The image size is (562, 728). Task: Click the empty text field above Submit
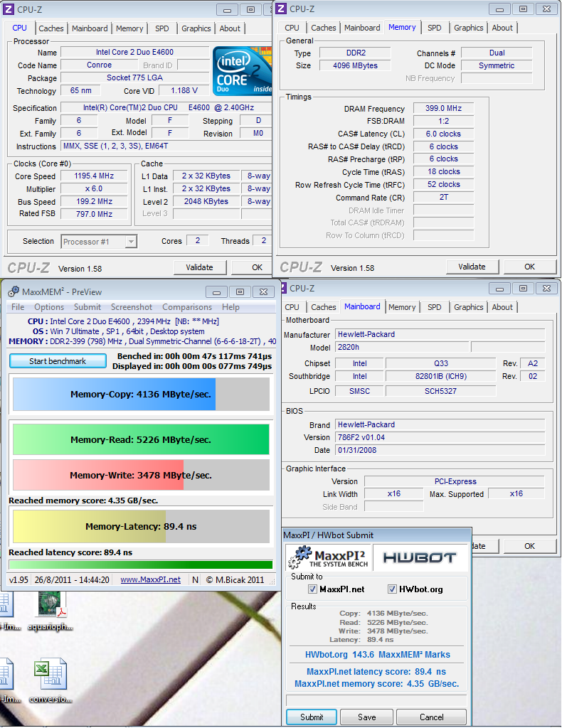click(x=376, y=700)
